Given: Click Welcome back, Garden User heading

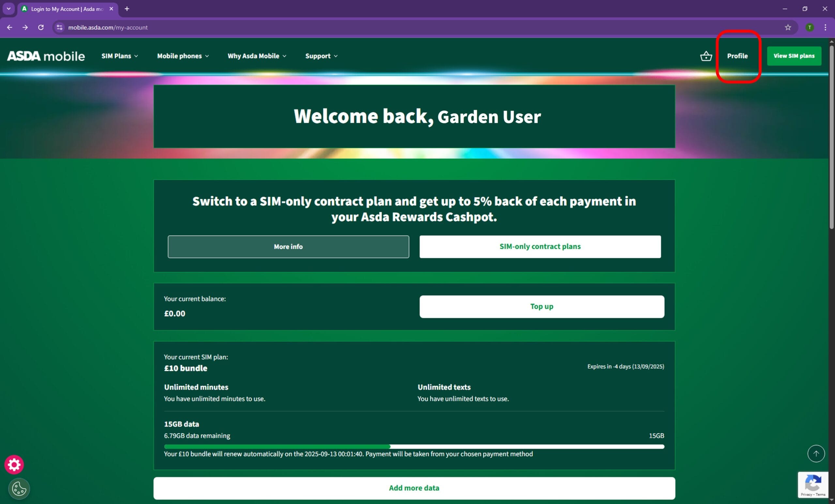Looking at the screenshot, I should click(x=417, y=116).
